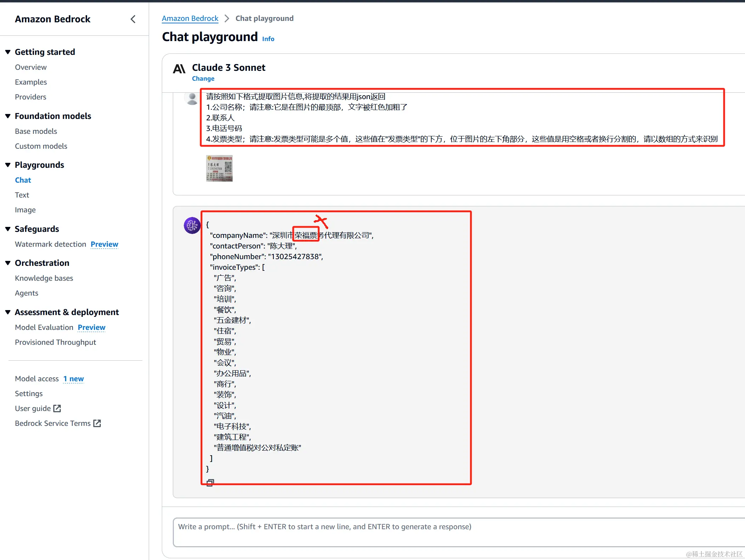
Task: Click Bedrock Service Terms external link icon
Action: [97, 423]
